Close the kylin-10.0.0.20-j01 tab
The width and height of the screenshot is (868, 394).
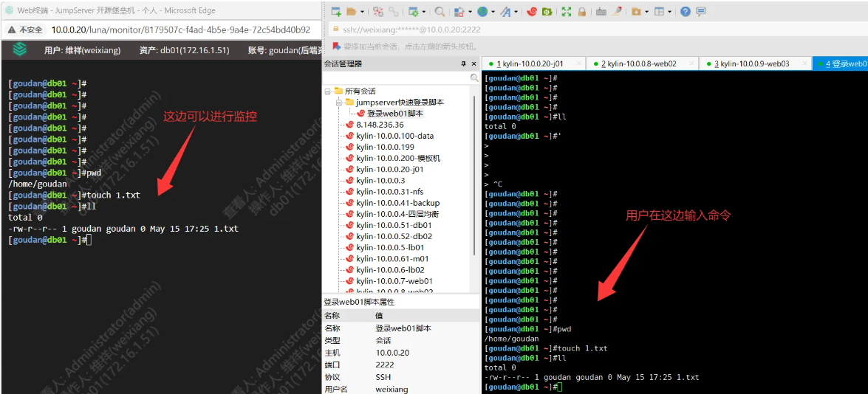point(579,63)
